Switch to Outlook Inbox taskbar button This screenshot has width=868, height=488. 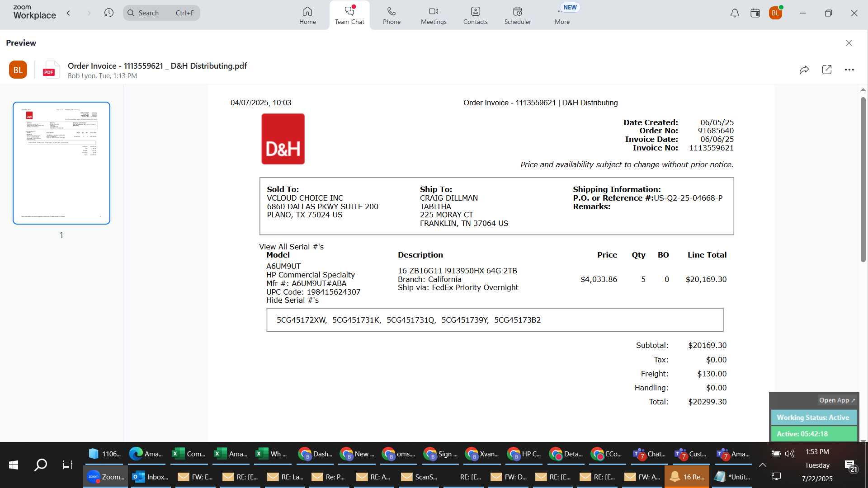[x=150, y=477]
